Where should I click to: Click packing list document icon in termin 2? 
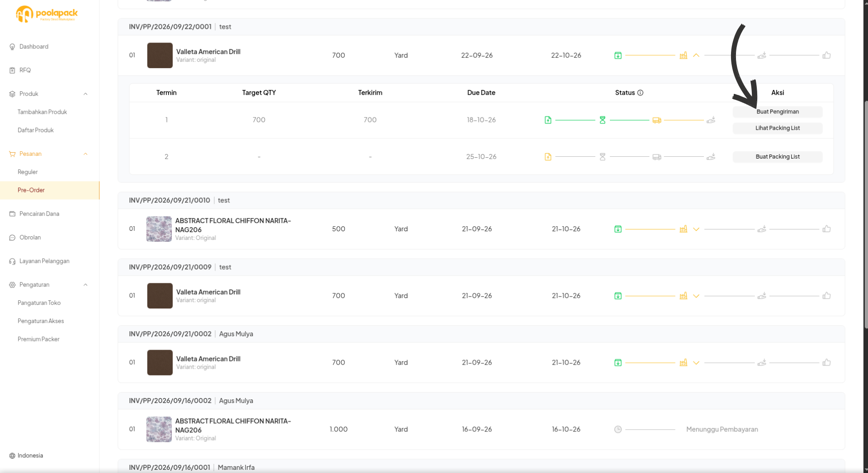coord(548,157)
